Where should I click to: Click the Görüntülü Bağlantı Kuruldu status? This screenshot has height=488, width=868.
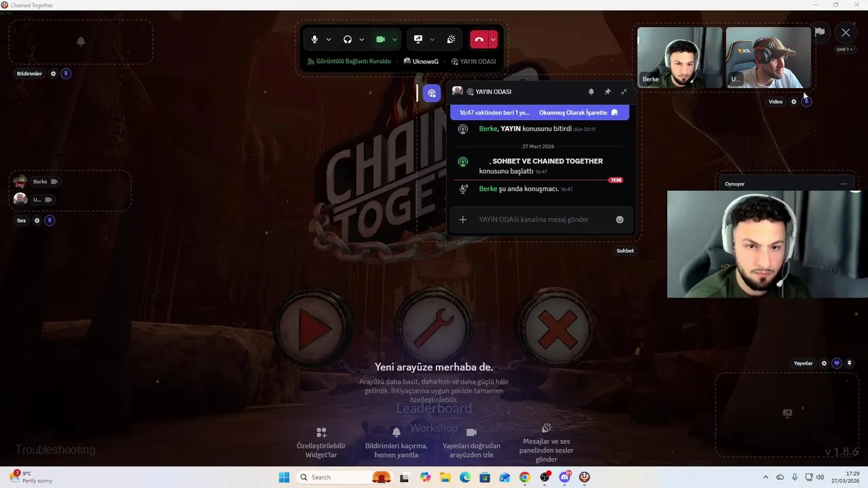[349, 61]
